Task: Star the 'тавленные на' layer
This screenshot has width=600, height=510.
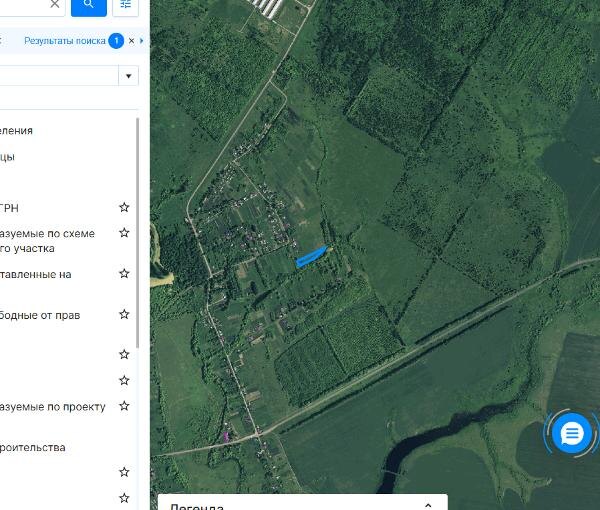Action: [x=124, y=274]
